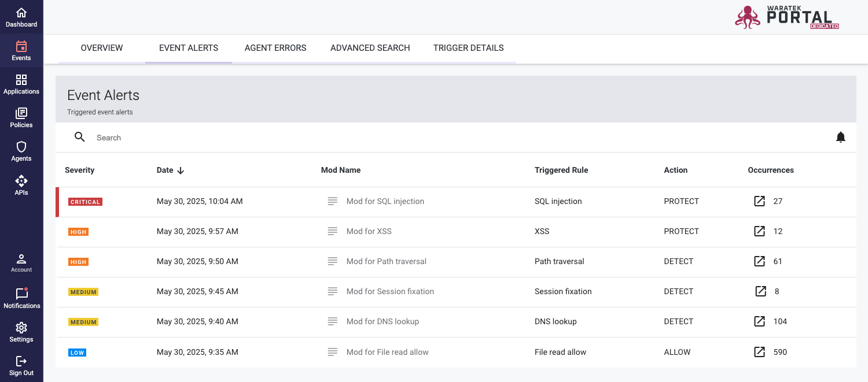Open the Mod for Session fixation link
Image resolution: width=868 pixels, height=382 pixels.
390,291
